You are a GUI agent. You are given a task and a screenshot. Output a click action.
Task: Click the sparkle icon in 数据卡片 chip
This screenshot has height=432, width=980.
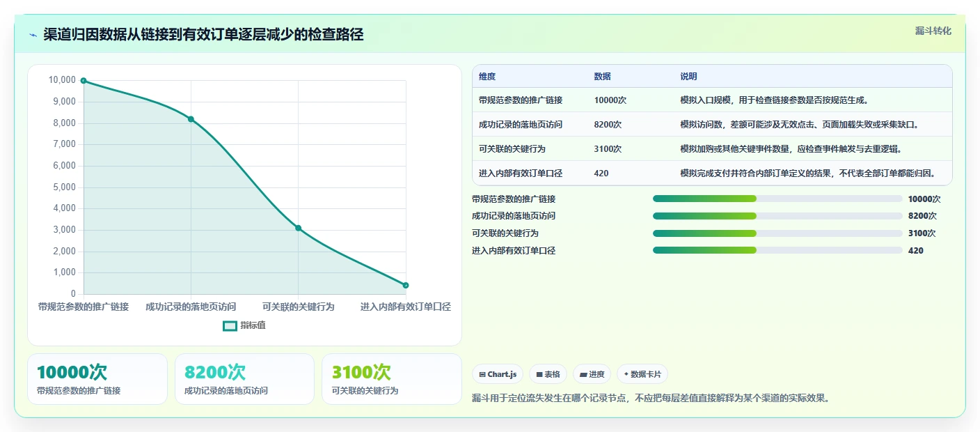tap(626, 374)
